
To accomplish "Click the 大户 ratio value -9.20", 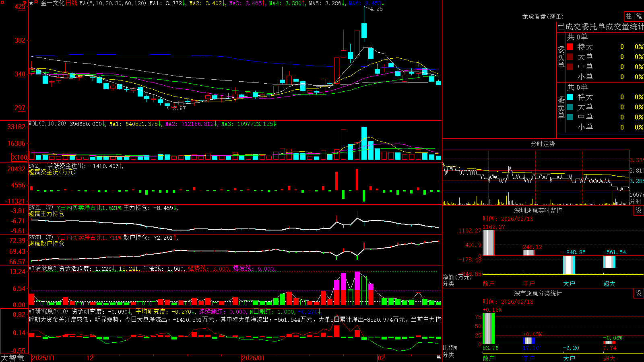I will [571, 348].
